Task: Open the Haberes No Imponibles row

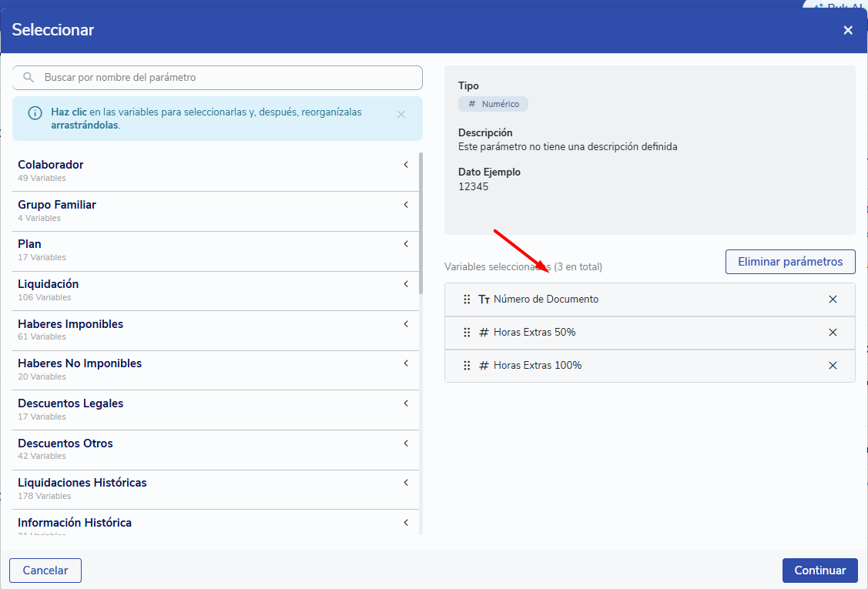Action: point(216,370)
